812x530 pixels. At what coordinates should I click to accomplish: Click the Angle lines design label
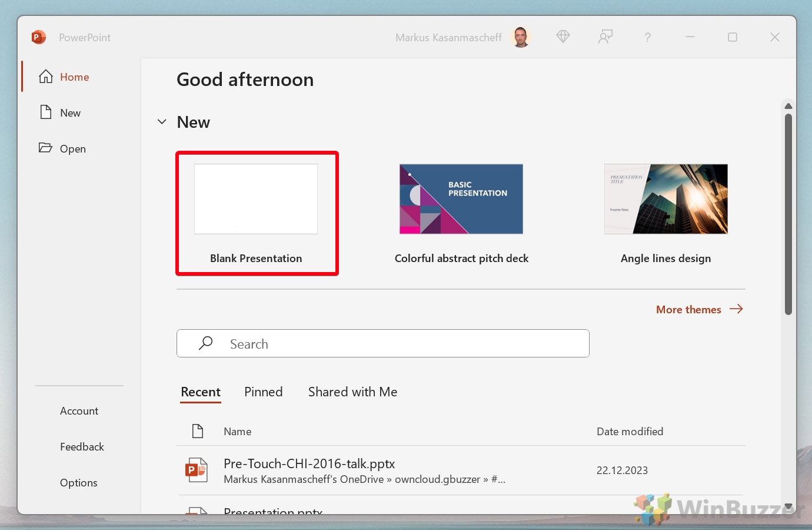666,259
